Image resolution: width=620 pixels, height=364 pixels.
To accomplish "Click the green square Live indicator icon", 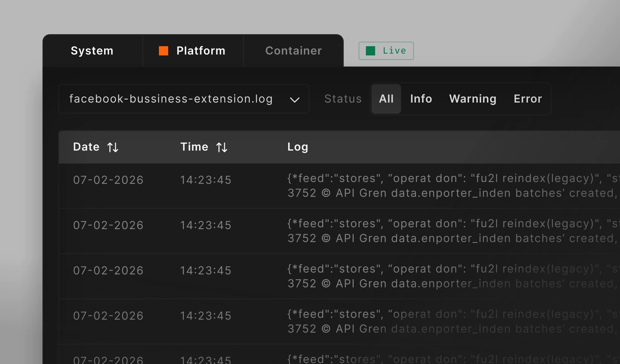I will click(x=371, y=51).
